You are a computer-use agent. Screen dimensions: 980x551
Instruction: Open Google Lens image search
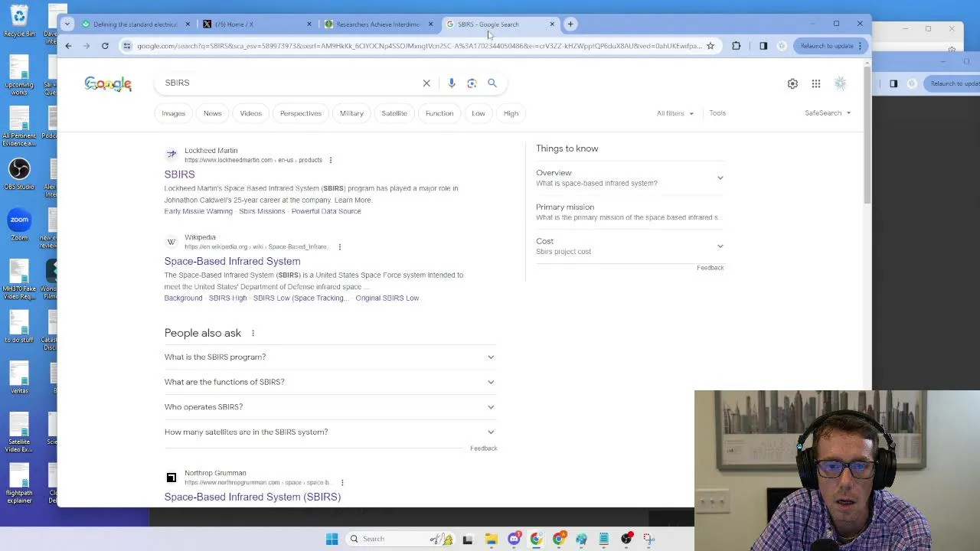472,83
